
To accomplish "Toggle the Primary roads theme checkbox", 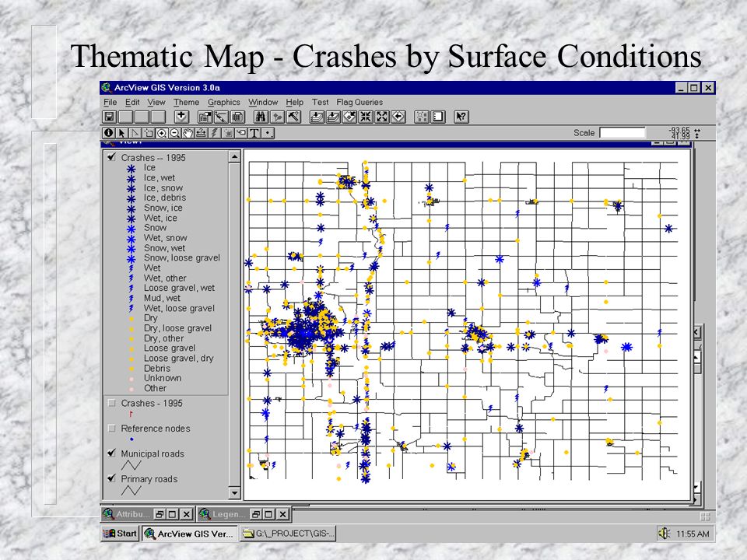I will coord(111,478).
